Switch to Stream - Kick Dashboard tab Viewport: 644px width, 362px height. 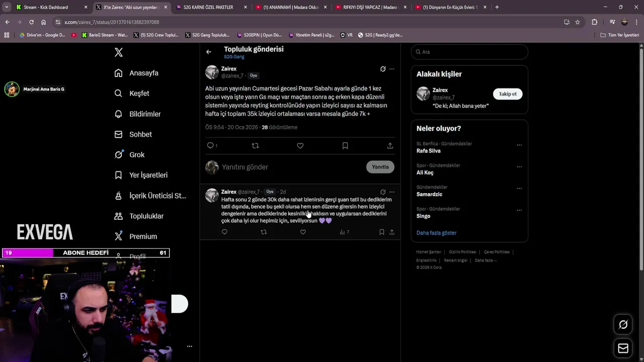(50, 7)
